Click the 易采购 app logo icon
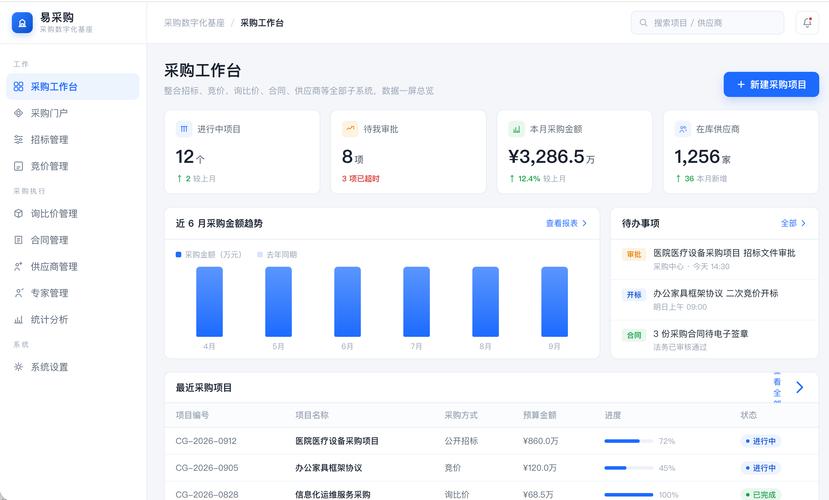This screenshot has width=829, height=500. click(x=22, y=23)
